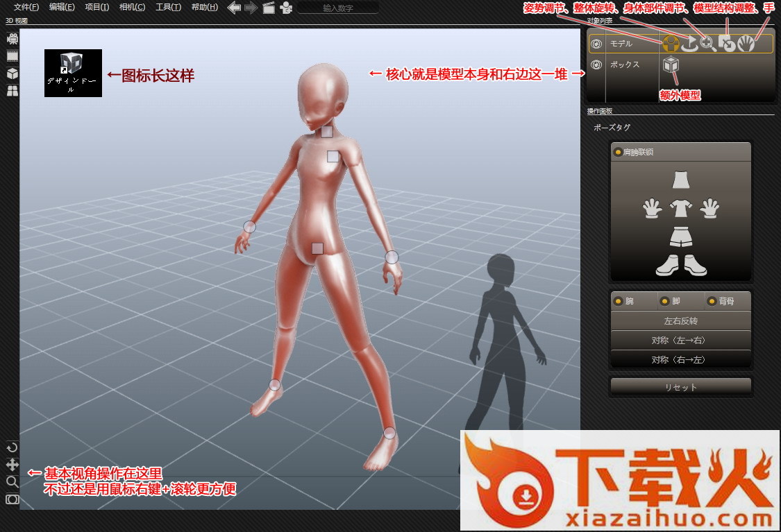The height and width of the screenshot is (532, 781).
Task: Select the shorts hip part in pose panel
Action: (681, 237)
